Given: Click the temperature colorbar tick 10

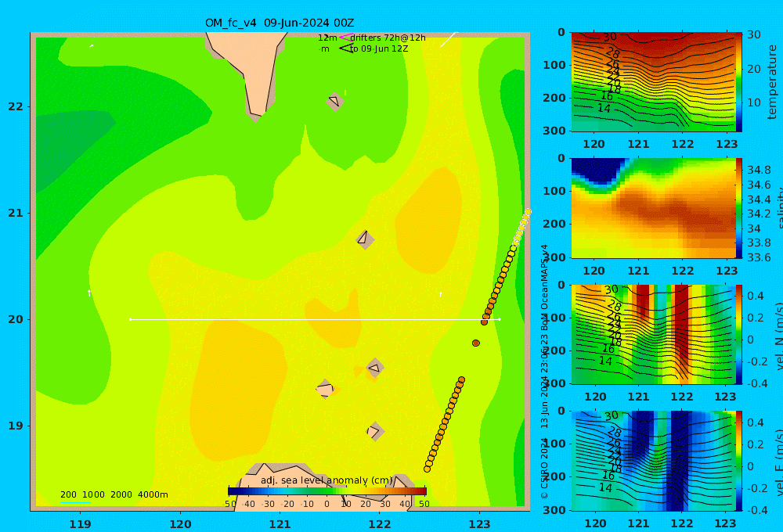Looking at the screenshot, I should (x=753, y=102).
